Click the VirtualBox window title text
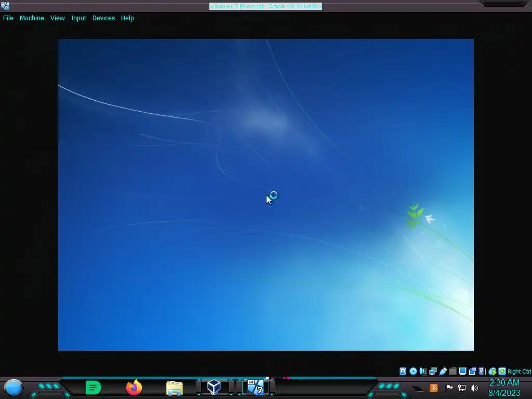 (x=265, y=6)
